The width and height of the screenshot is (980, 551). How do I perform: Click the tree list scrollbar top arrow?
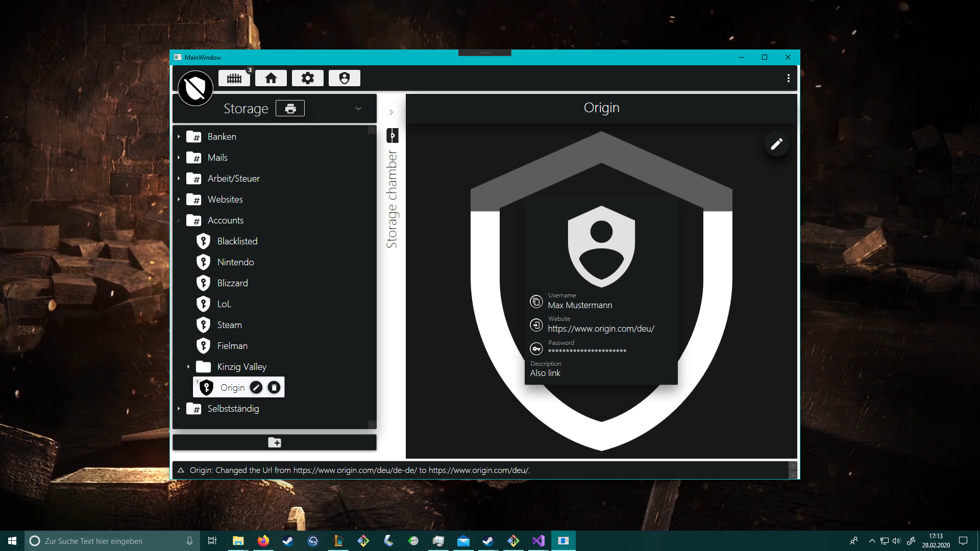tap(372, 130)
